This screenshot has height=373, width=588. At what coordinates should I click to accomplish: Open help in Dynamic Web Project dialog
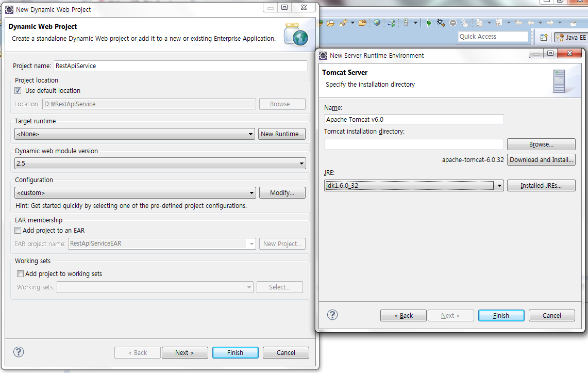(x=19, y=352)
